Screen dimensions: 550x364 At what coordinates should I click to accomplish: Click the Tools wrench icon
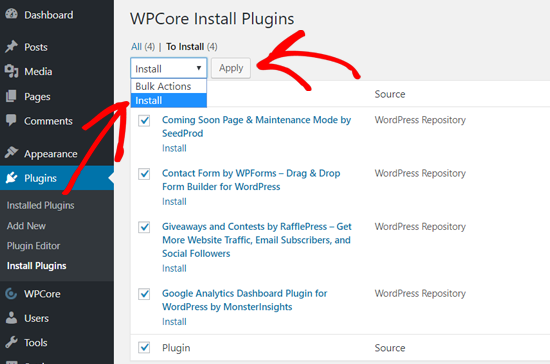coord(11,342)
